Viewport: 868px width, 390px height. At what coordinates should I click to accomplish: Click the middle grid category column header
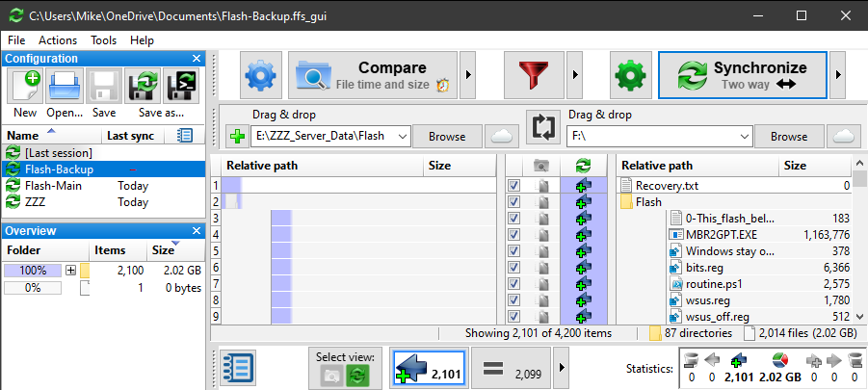(540, 166)
